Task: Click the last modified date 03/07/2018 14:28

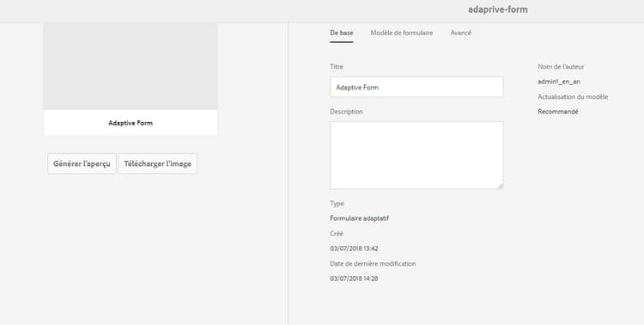Action: pos(354,279)
